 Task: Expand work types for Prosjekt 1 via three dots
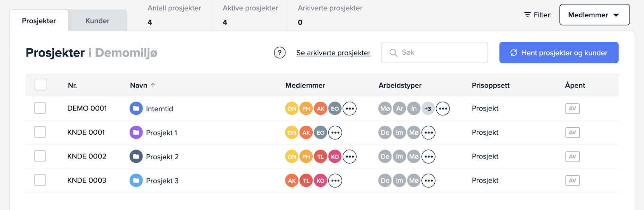[x=429, y=132]
